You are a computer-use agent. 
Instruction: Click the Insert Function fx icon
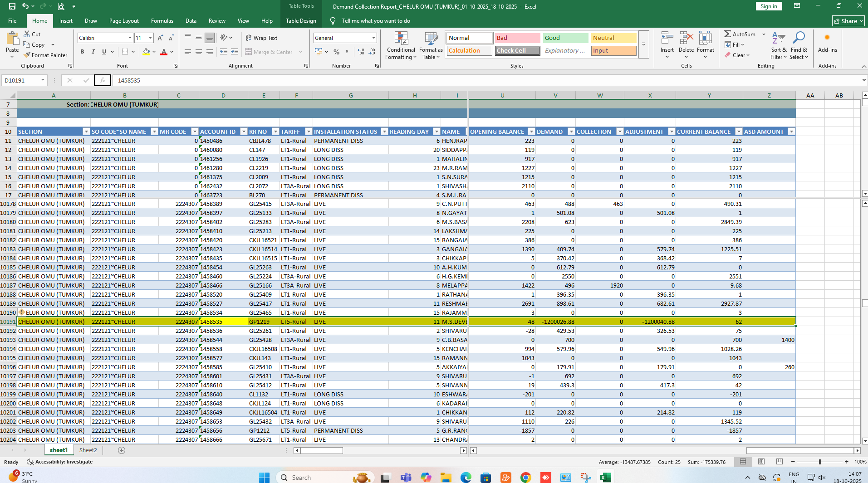tap(103, 80)
